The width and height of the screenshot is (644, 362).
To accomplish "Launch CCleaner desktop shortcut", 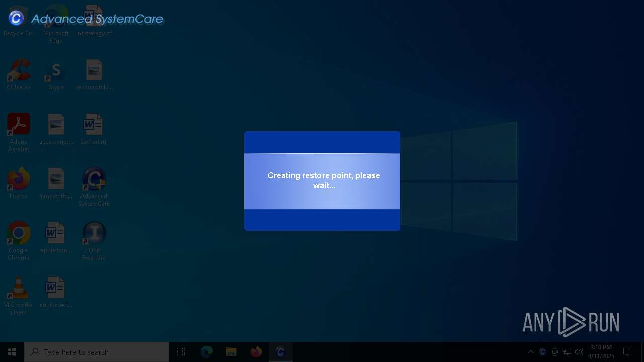I will [19, 74].
